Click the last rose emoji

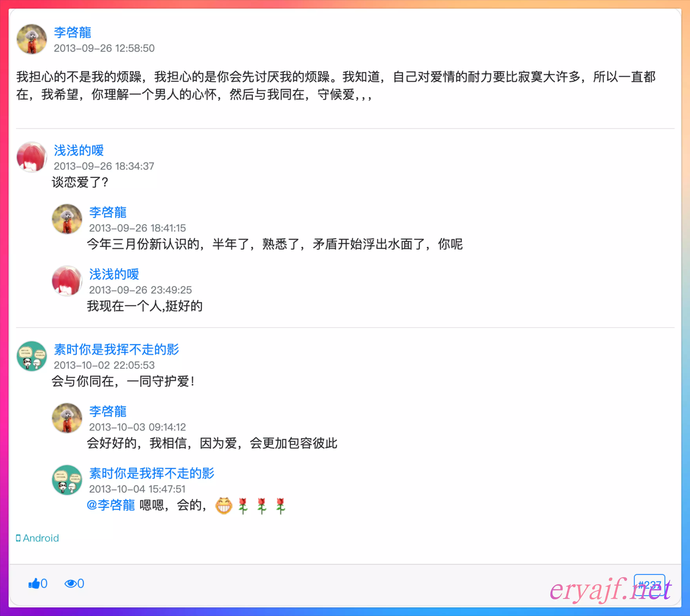280,506
